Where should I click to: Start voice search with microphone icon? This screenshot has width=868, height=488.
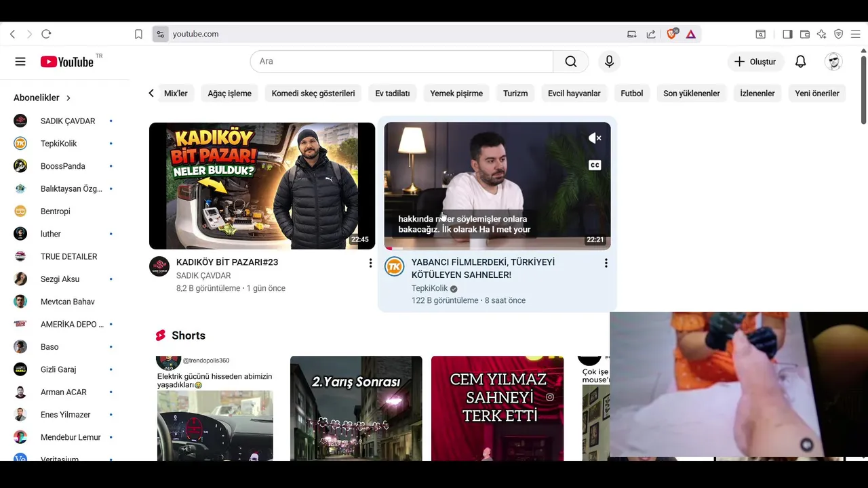[609, 62]
